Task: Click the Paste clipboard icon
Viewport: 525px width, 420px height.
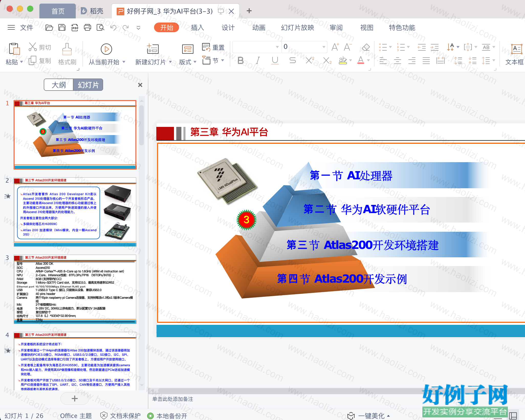Action: click(14, 49)
